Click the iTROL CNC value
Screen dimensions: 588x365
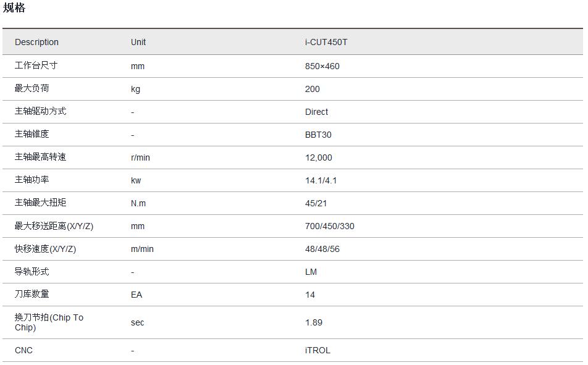coord(317,350)
